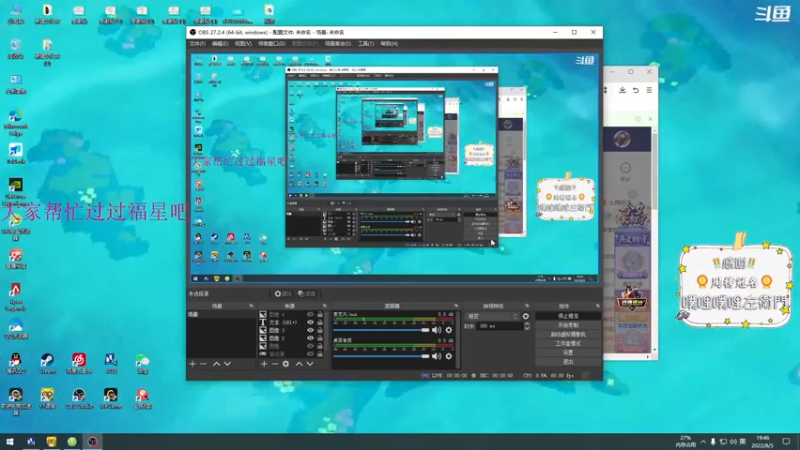Toggle visibility of source 图像 4
800x450 pixels.
[310, 315]
